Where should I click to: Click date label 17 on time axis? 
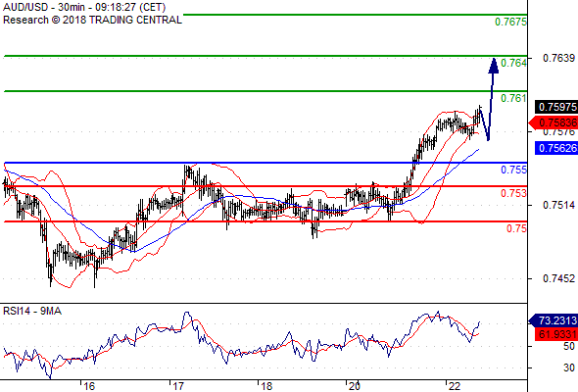tap(177, 386)
